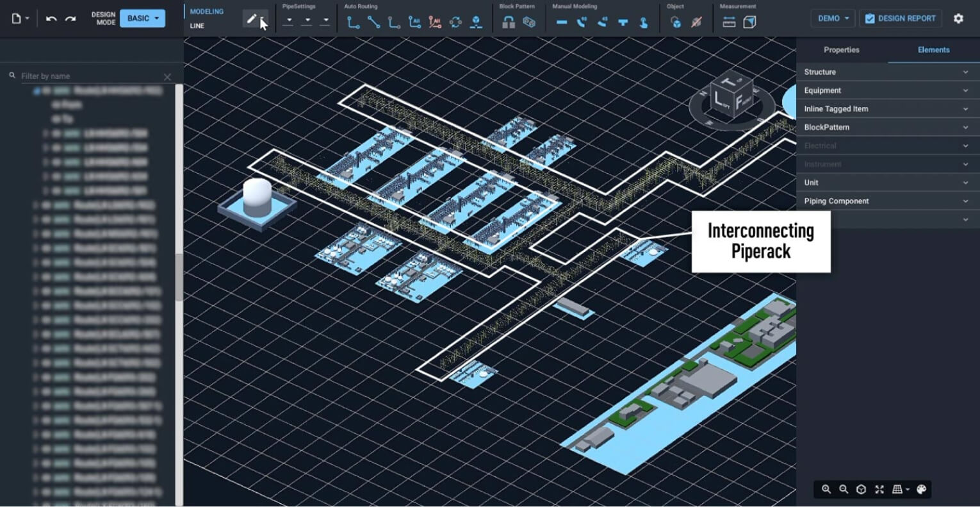Expand the BlockPattern section

click(x=888, y=127)
